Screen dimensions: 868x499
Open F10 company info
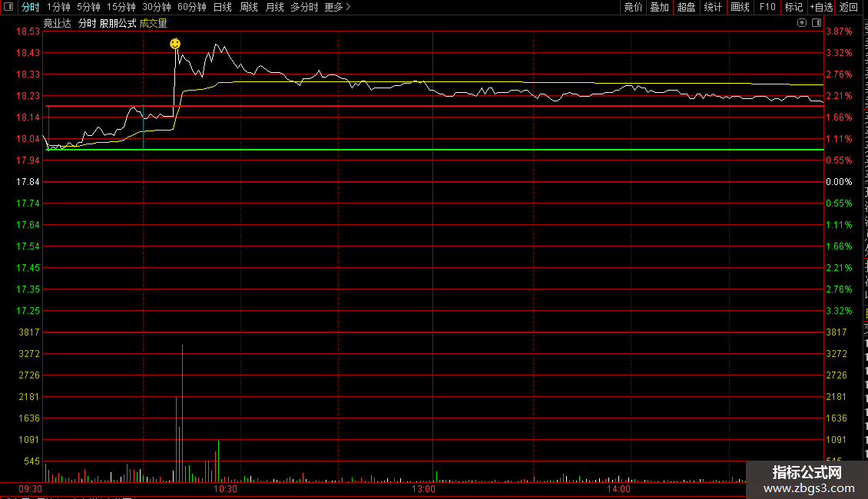tap(767, 7)
